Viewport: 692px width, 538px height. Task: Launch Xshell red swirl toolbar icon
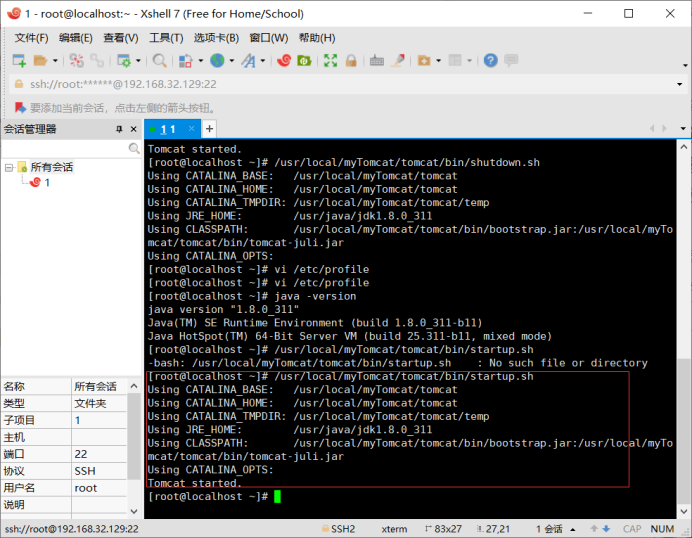[284, 60]
